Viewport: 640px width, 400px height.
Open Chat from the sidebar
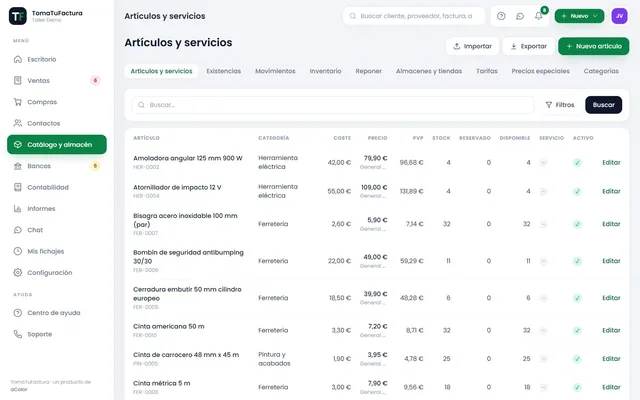57,230
